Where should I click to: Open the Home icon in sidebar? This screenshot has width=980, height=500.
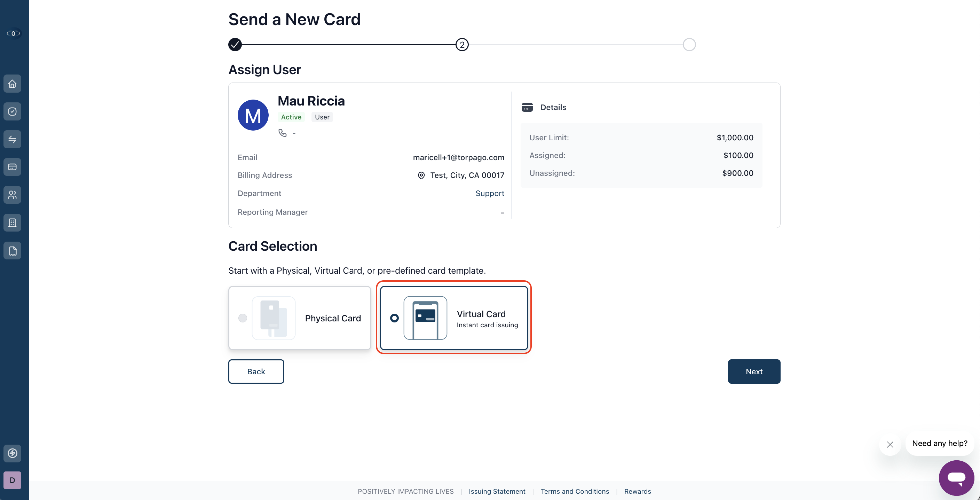pos(12,84)
